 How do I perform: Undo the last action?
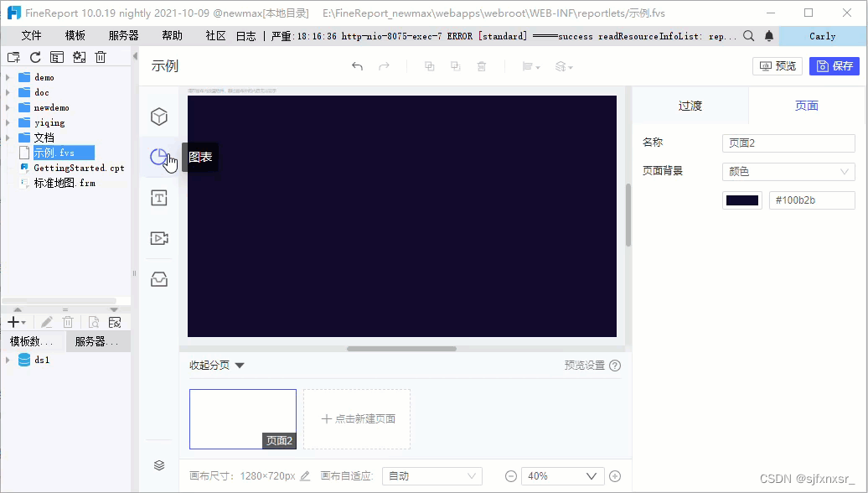[x=358, y=66]
